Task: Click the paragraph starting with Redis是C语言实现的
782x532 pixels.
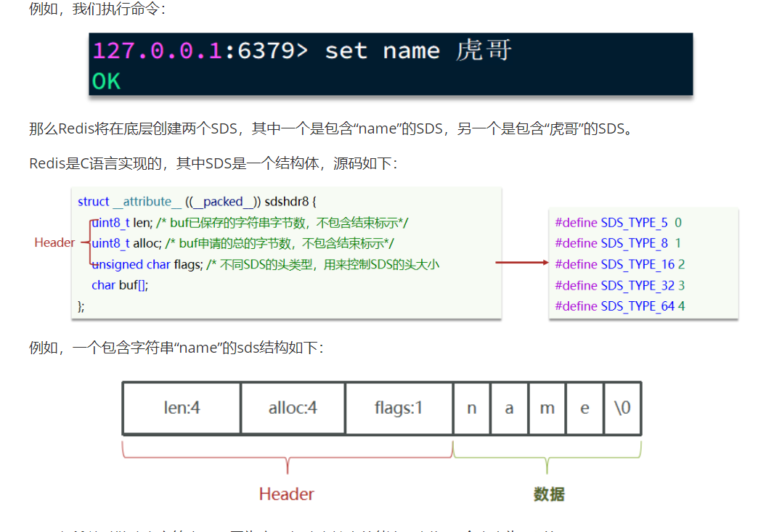Action: click(x=213, y=163)
